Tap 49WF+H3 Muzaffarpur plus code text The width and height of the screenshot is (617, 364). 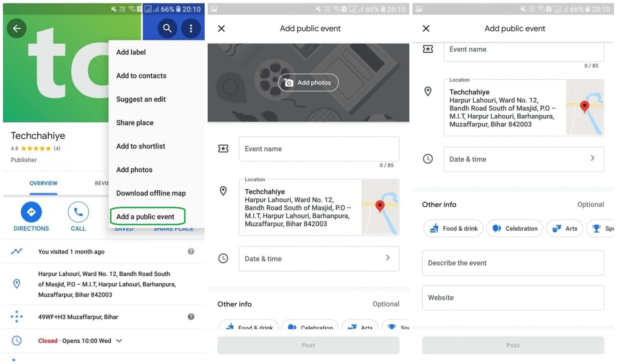[x=78, y=317]
